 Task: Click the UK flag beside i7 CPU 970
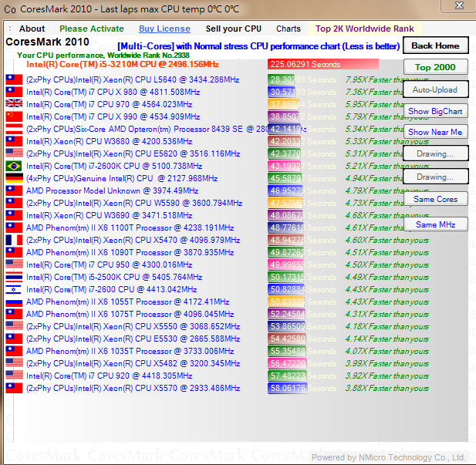pyautogui.click(x=14, y=104)
